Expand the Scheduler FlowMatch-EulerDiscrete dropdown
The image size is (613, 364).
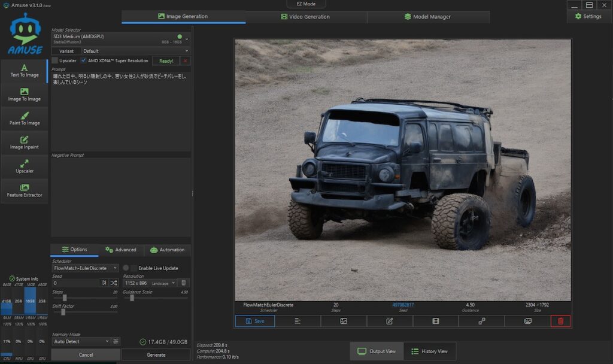[x=86, y=268]
